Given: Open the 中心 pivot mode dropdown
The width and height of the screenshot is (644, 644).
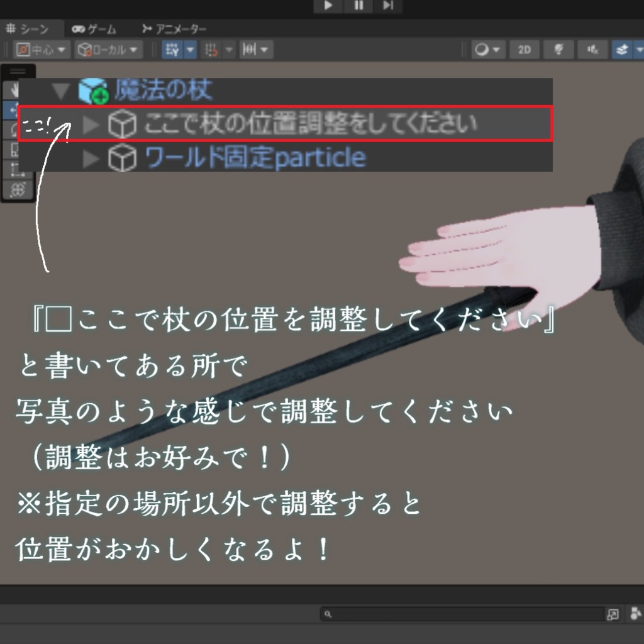Looking at the screenshot, I should pos(41,50).
